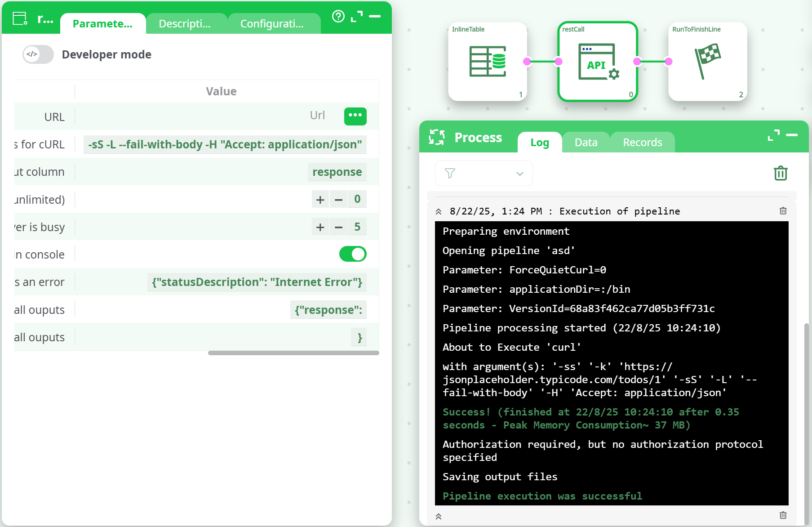
Task: Select the restCall API node
Action: point(598,62)
